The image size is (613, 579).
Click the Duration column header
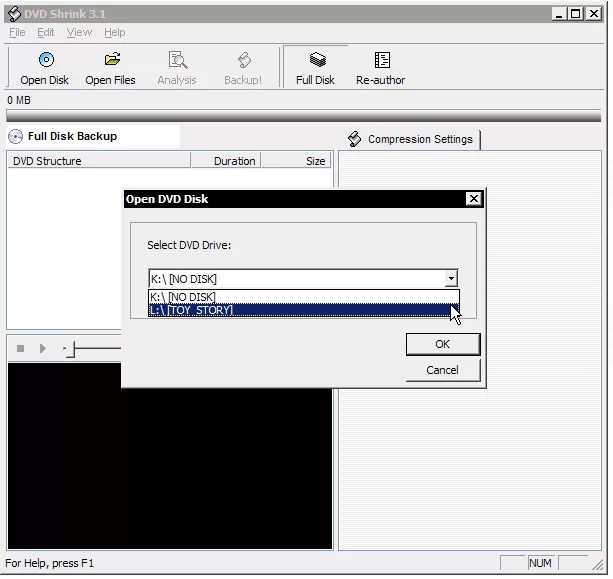[226, 161]
